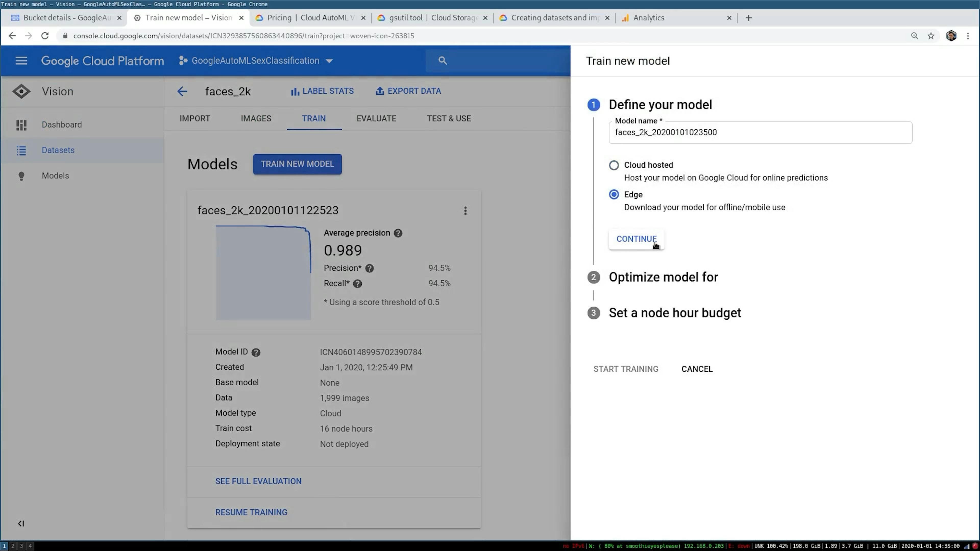Viewport: 980px width, 551px height.
Task: Select Cloud hosted radio option
Action: click(614, 165)
